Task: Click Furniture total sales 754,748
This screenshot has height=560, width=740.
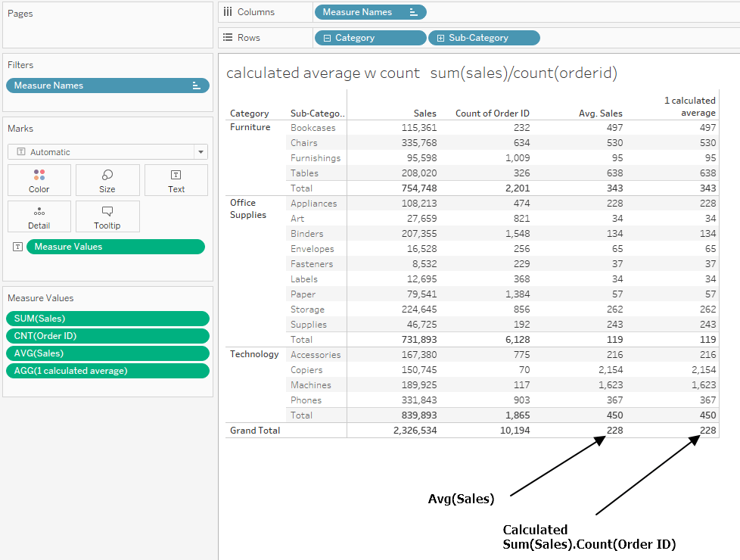Action: click(419, 188)
